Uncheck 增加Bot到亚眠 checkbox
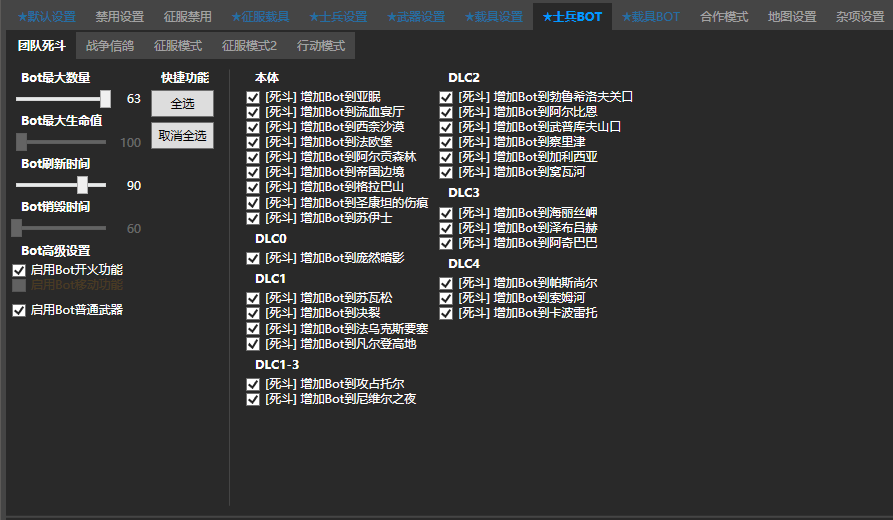The width and height of the screenshot is (893, 520). (x=253, y=97)
